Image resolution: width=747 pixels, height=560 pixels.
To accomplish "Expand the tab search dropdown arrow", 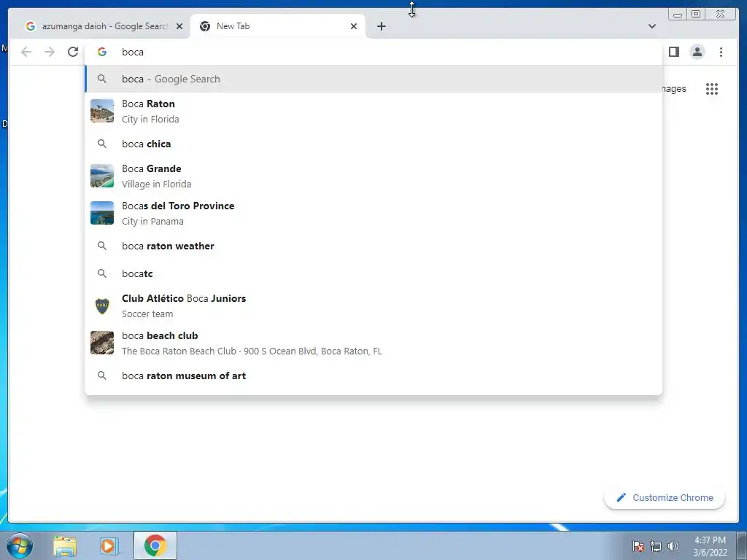I will coord(651,26).
